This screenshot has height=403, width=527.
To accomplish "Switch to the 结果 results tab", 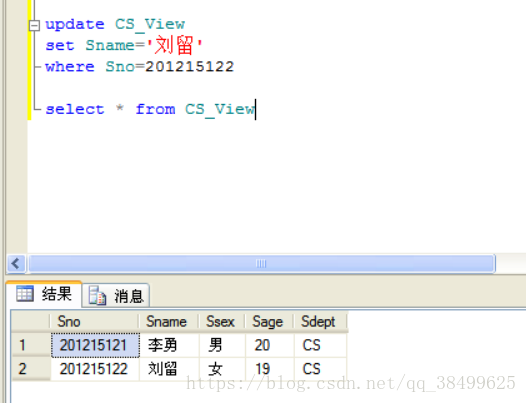I will 44,294.
